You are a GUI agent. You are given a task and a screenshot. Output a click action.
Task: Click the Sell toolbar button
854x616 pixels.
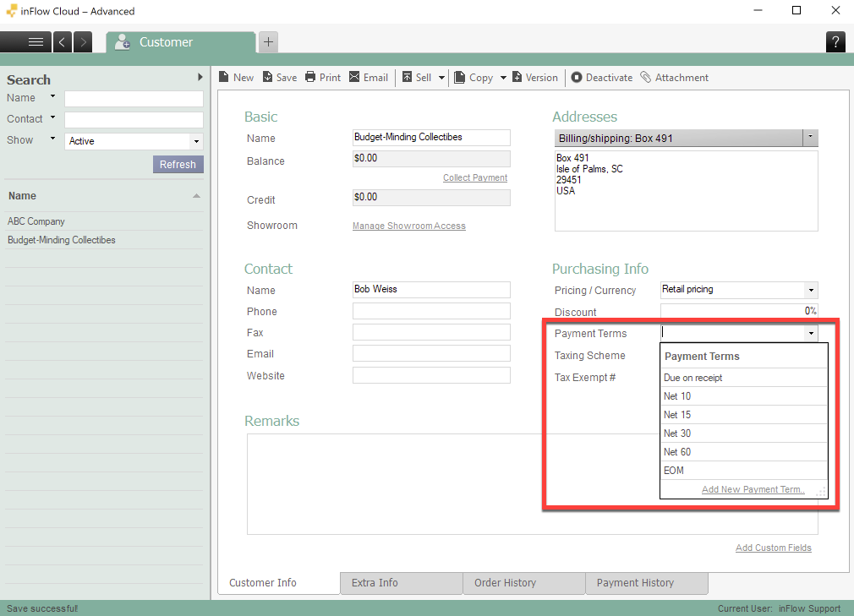[x=417, y=77]
